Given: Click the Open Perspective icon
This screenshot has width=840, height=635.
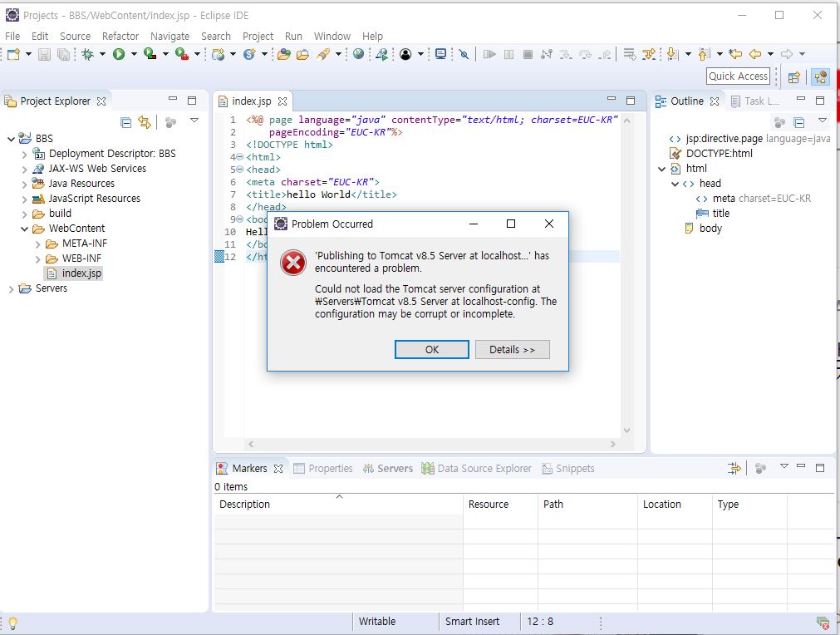Looking at the screenshot, I should pos(794,77).
